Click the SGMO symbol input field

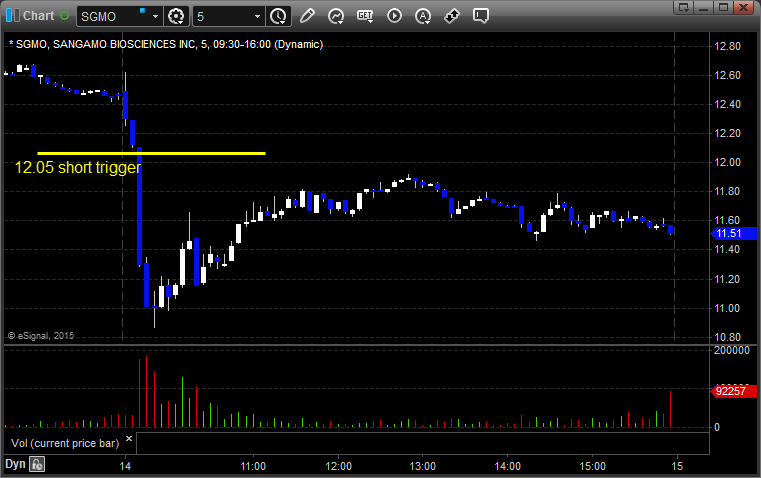[x=113, y=16]
